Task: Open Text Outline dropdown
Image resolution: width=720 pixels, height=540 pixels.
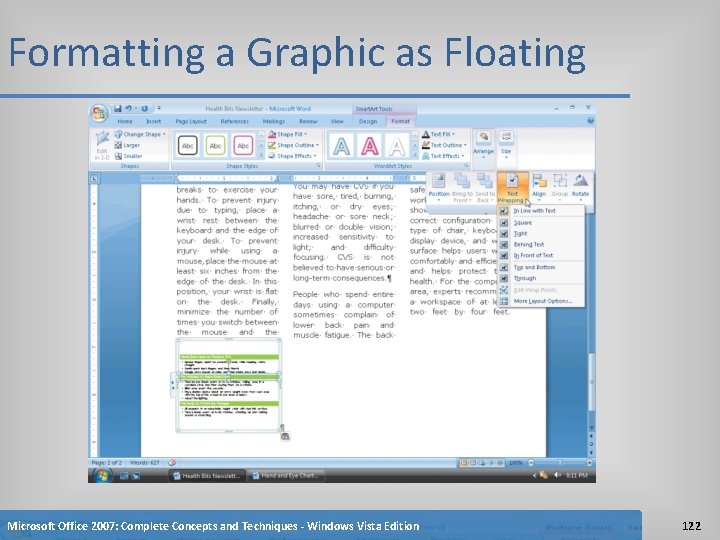Action: pos(444,145)
